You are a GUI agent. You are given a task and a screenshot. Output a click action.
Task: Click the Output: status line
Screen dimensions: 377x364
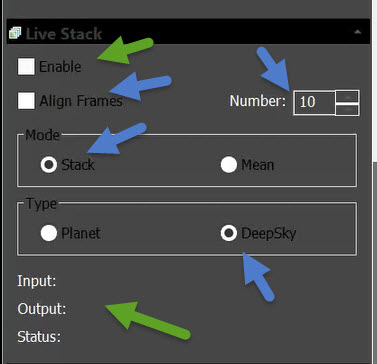[x=42, y=309]
